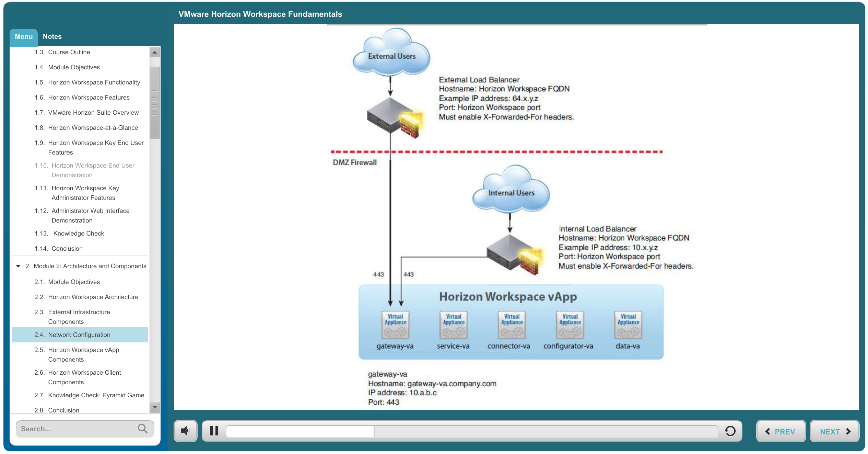This screenshot has height=454, width=868.
Task: Select 2.4. Network Configuration
Action: tap(80, 335)
